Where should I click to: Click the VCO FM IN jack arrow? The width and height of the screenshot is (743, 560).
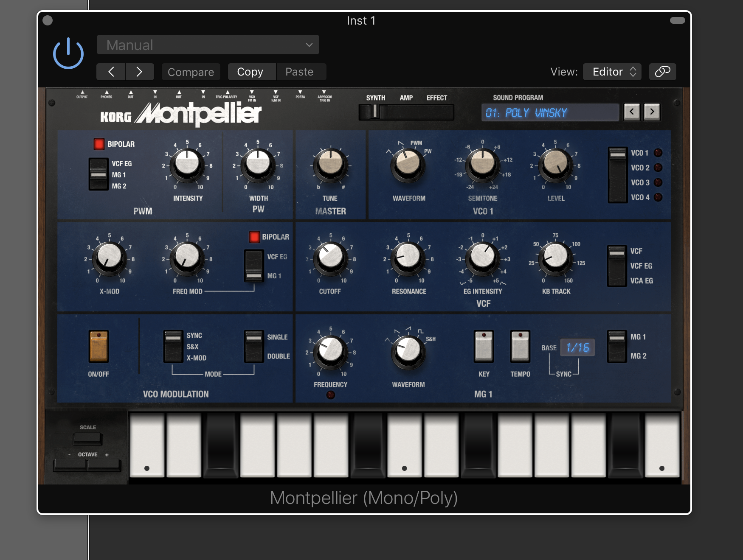[252, 92]
